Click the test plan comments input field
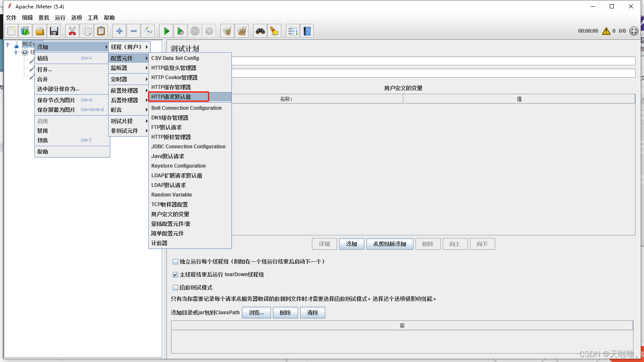 434,73
